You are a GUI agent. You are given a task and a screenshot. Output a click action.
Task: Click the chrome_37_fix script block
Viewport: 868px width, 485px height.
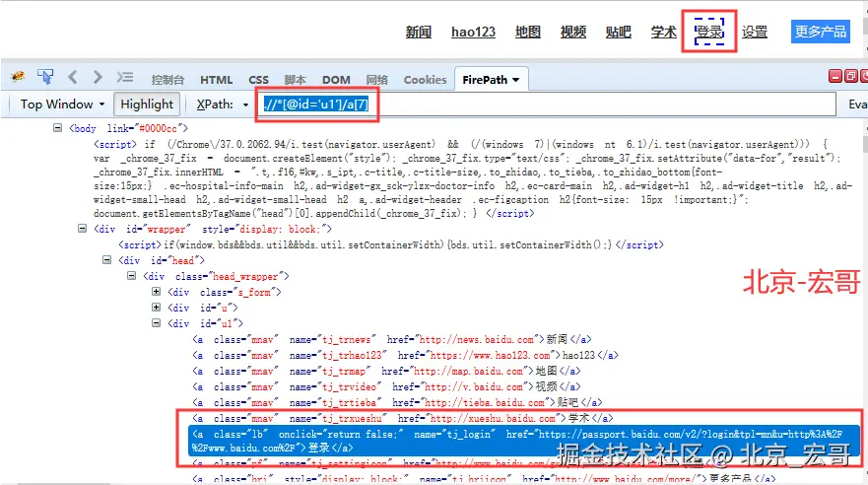click(x=473, y=178)
